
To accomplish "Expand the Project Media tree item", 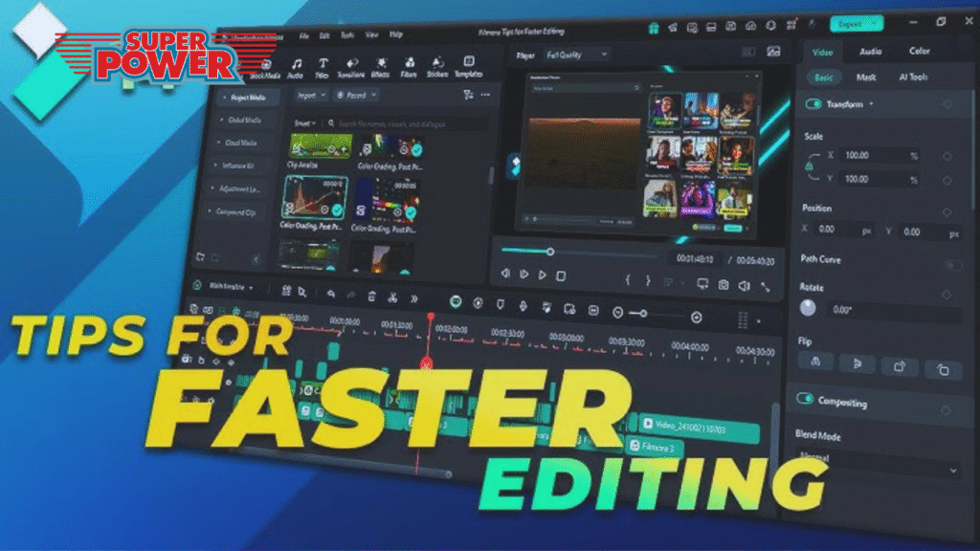I will coord(224,98).
